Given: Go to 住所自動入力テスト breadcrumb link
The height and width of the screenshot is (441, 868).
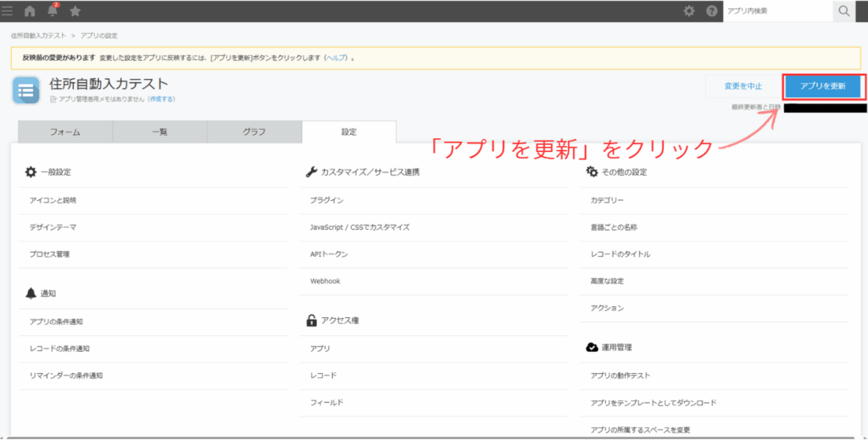Looking at the screenshot, I should tap(39, 36).
